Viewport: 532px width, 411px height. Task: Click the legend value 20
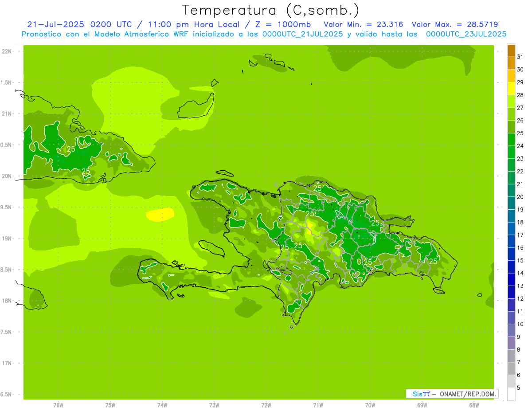coord(520,196)
